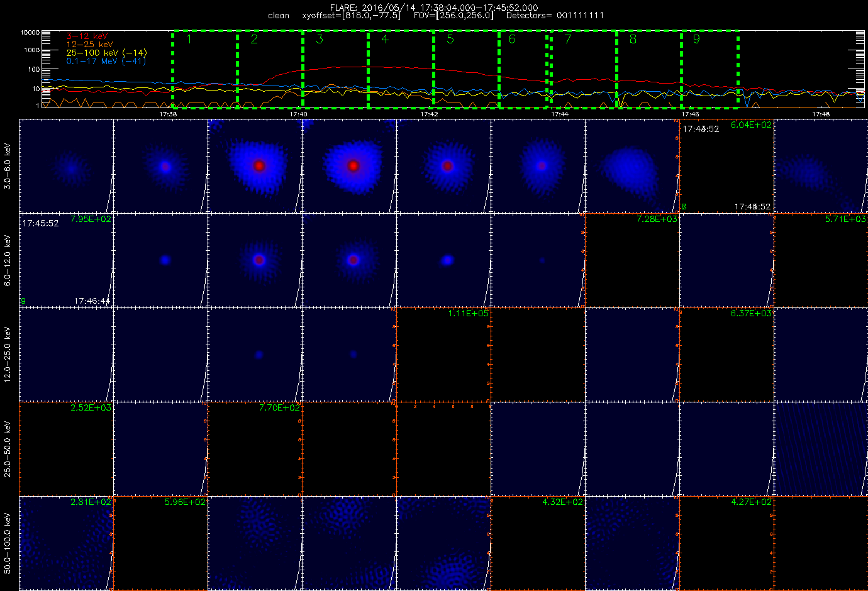Screen dimensions: 868x591
Task: Click the yellow "25-100 keV (-14)" legend entry
Action: pyautogui.click(x=106, y=53)
